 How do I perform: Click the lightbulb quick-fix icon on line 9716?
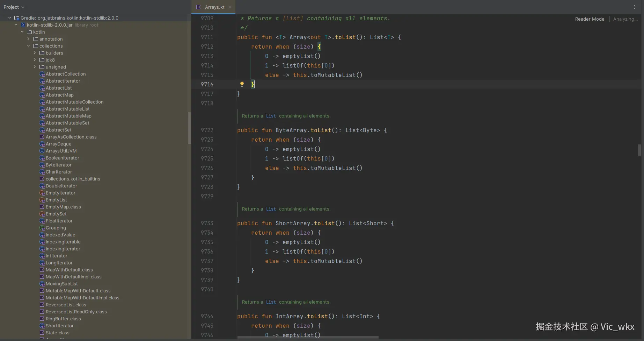pyautogui.click(x=242, y=84)
